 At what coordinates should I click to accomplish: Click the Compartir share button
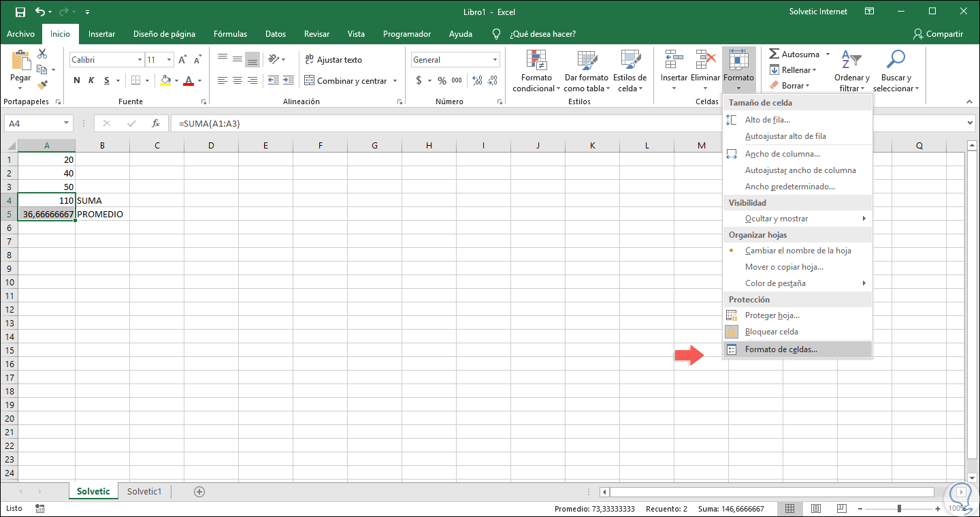[938, 34]
